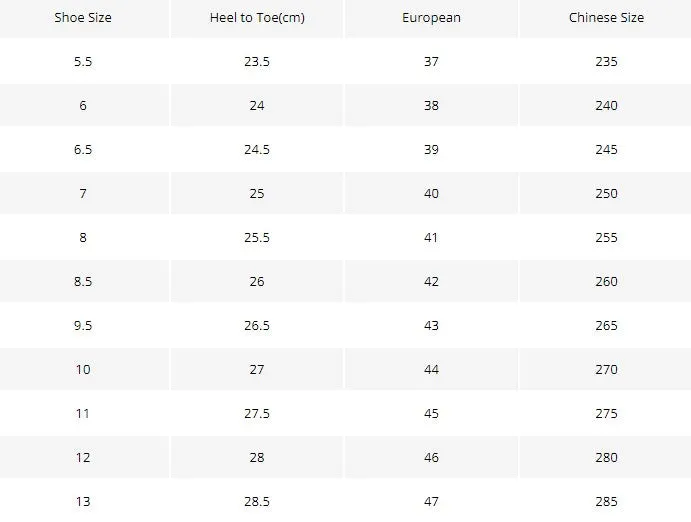
Task: Click shoe size 8.5 cell
Action: [83, 281]
